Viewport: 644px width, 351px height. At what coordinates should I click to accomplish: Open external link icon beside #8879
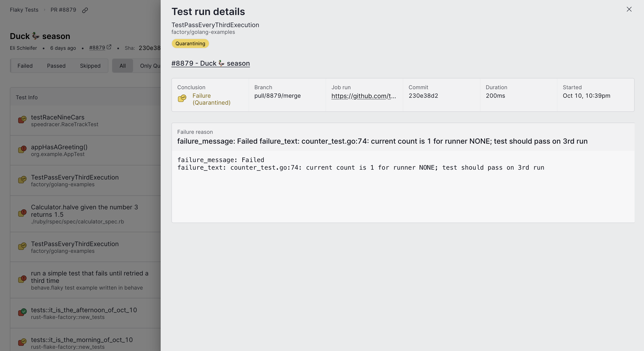point(109,47)
